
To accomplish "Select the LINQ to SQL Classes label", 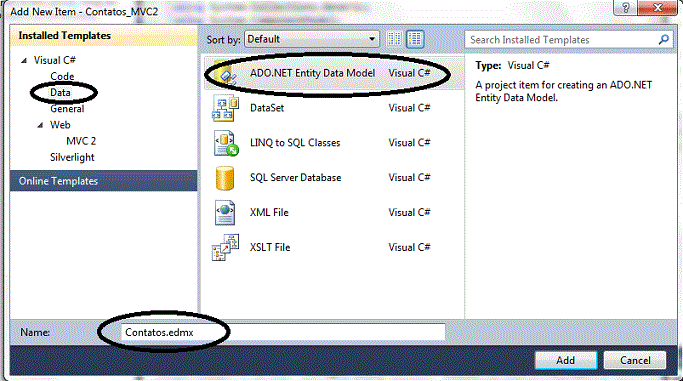I will click(x=295, y=143).
